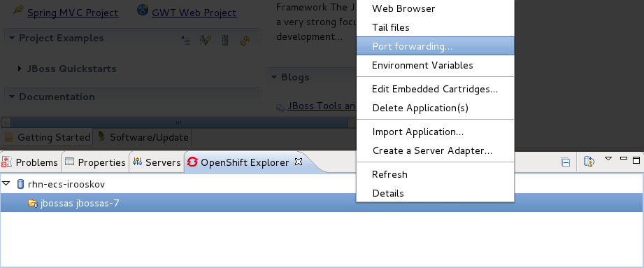
Task: Activate the OpenShift Explorer tab
Action: click(x=245, y=162)
